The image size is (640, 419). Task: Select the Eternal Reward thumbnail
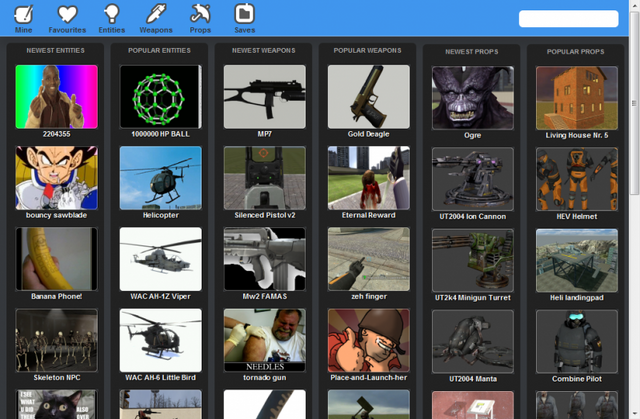pos(369,178)
